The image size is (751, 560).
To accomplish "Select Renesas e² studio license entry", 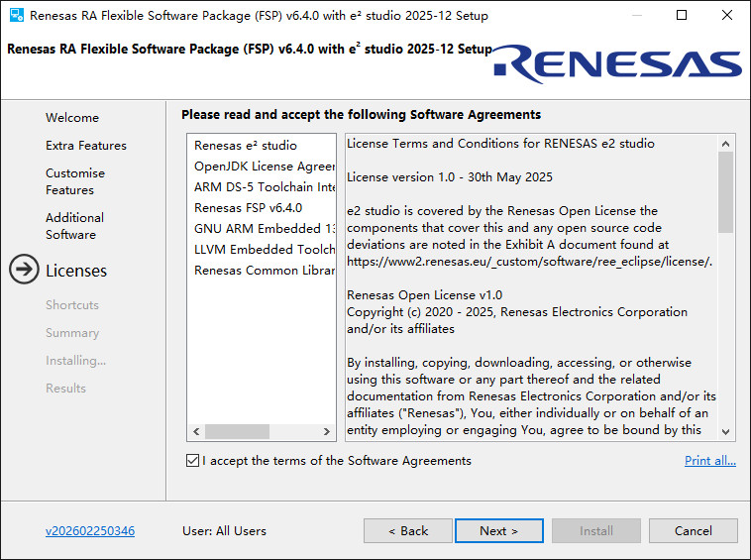I will 262,145.
